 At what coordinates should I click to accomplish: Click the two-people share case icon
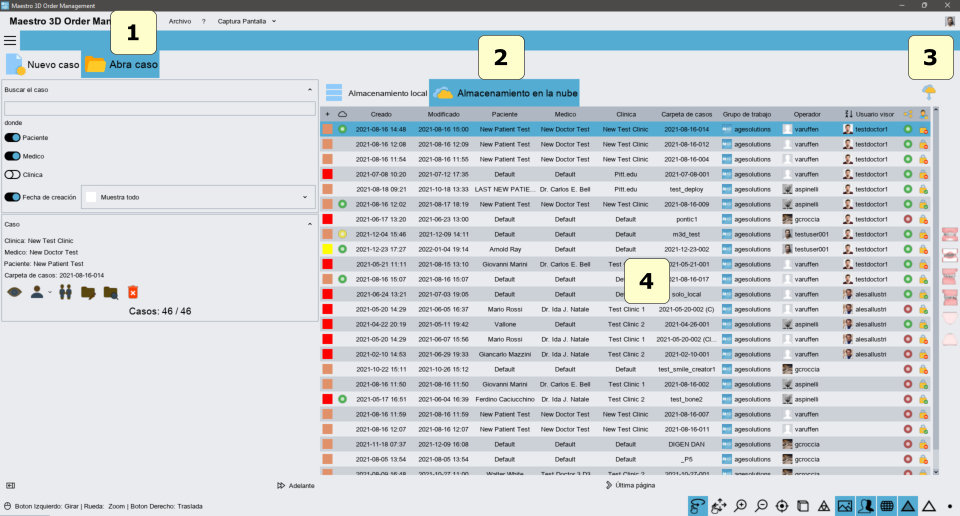66,292
